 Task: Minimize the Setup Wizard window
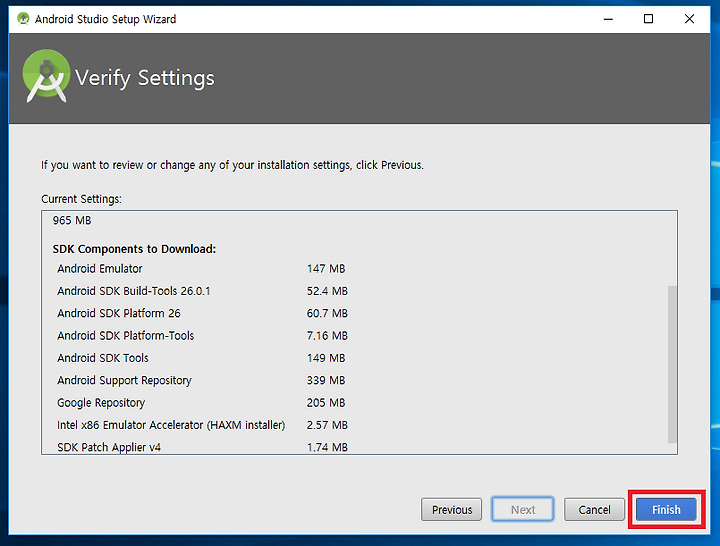608,19
